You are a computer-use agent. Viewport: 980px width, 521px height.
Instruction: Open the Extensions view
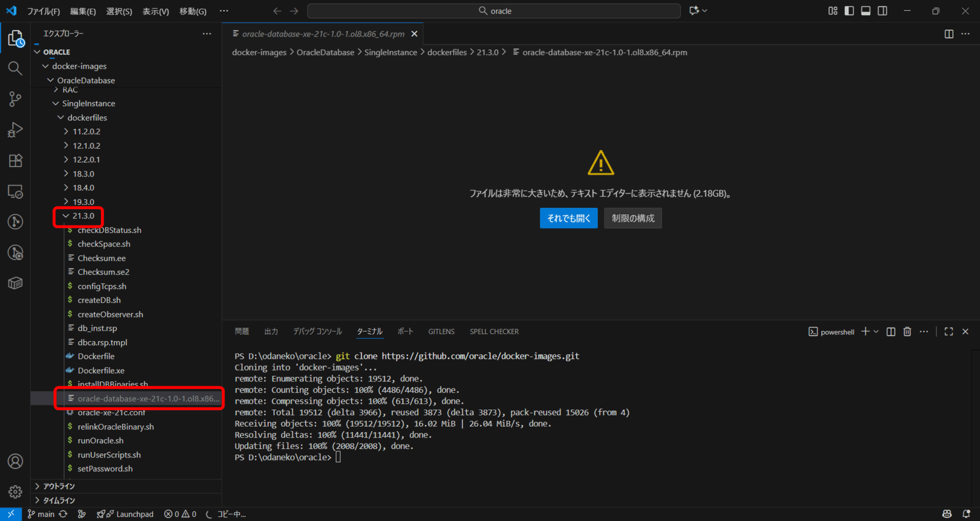(15, 160)
